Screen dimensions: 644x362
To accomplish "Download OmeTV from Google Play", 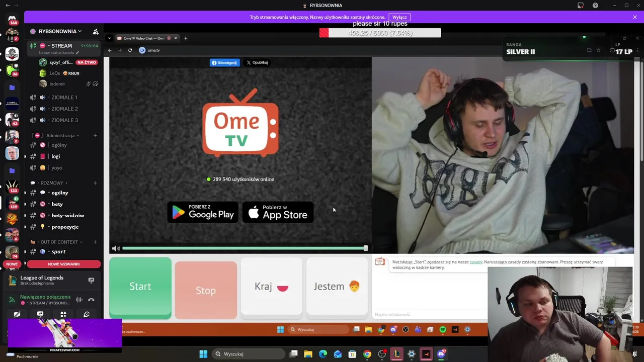I will click(x=203, y=212).
